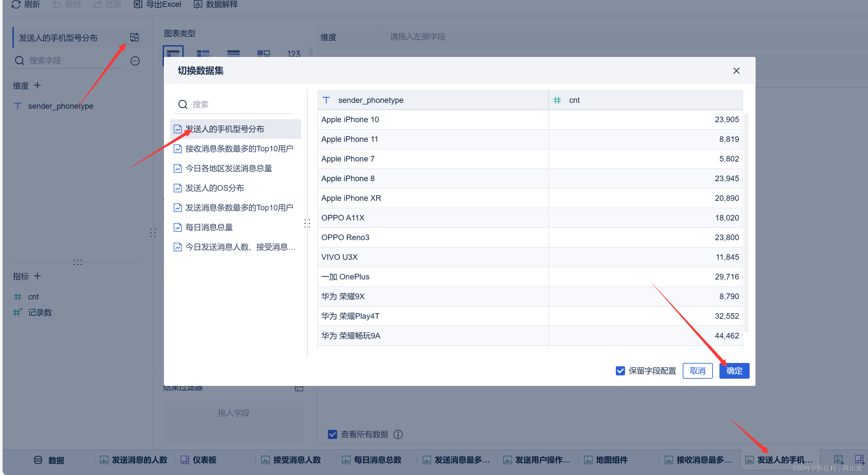Screen dimensions: 868x475
Task: Switch to the 数据 bottom tab
Action: (49, 460)
